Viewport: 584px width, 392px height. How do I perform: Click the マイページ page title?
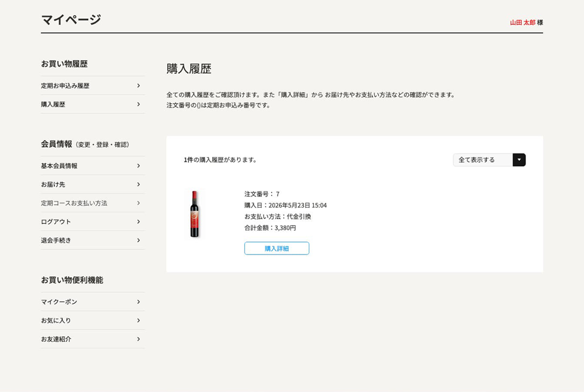[71, 19]
